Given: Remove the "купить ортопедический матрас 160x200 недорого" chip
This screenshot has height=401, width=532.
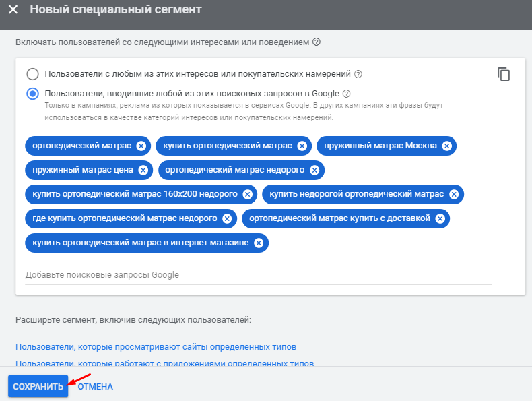Looking at the screenshot, I should pyautogui.click(x=247, y=194).
